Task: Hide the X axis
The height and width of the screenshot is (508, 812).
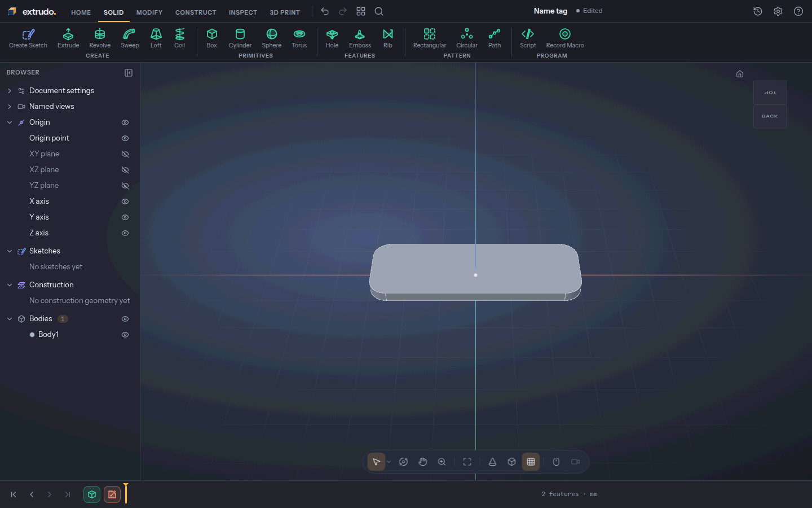Action: coord(125,202)
